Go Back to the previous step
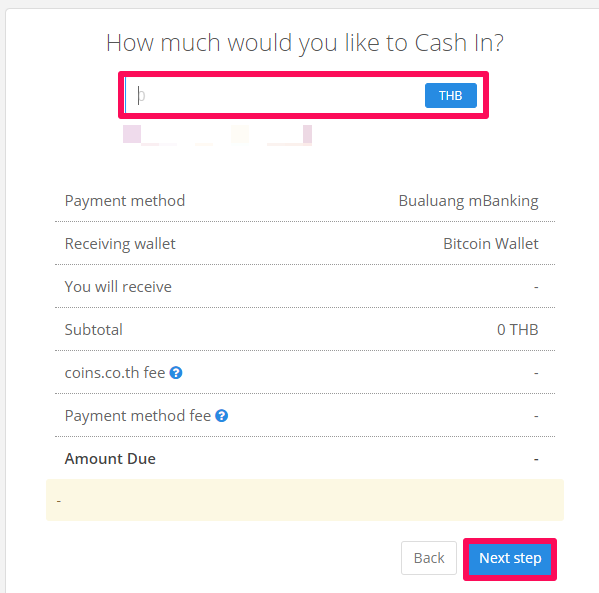 (x=429, y=558)
